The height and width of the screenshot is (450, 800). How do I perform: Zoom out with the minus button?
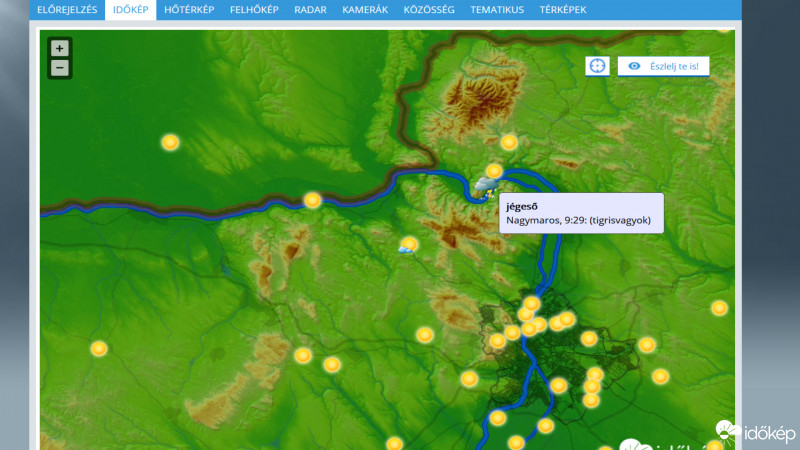click(60, 68)
